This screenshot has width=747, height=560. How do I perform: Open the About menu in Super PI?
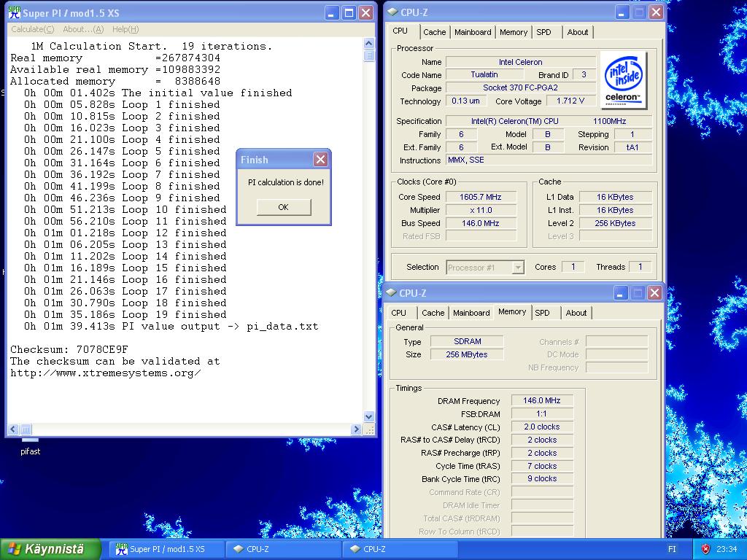(83, 29)
